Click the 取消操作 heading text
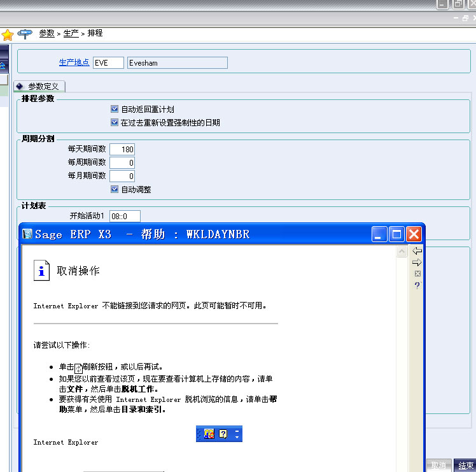Viewport: 476px width, 472px height. 78,271
